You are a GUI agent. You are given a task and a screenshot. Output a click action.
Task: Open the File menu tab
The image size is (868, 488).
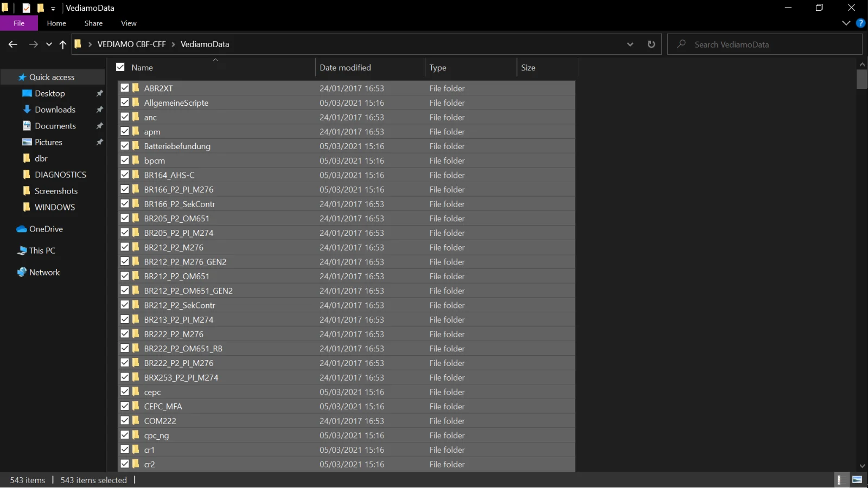pos(19,23)
